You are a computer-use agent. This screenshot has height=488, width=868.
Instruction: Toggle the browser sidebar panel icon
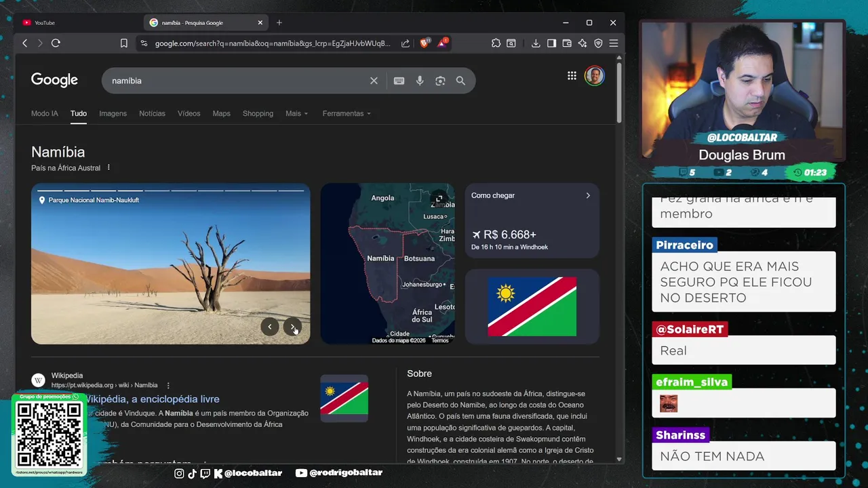tap(551, 43)
